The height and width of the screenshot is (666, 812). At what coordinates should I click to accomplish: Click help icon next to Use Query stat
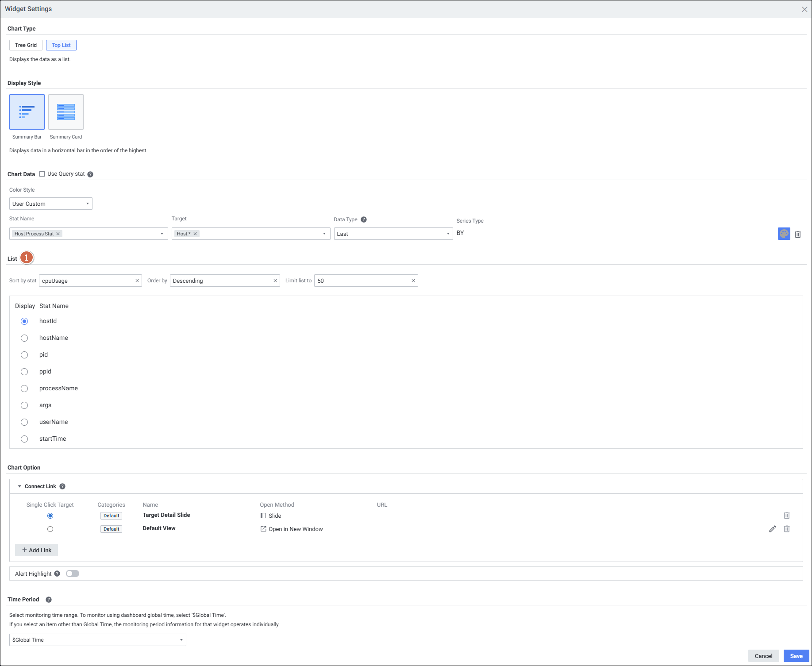click(x=90, y=174)
